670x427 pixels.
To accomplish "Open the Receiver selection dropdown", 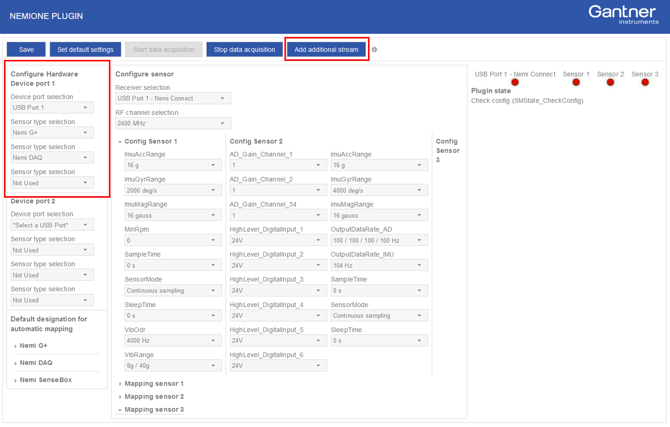I will point(173,98).
